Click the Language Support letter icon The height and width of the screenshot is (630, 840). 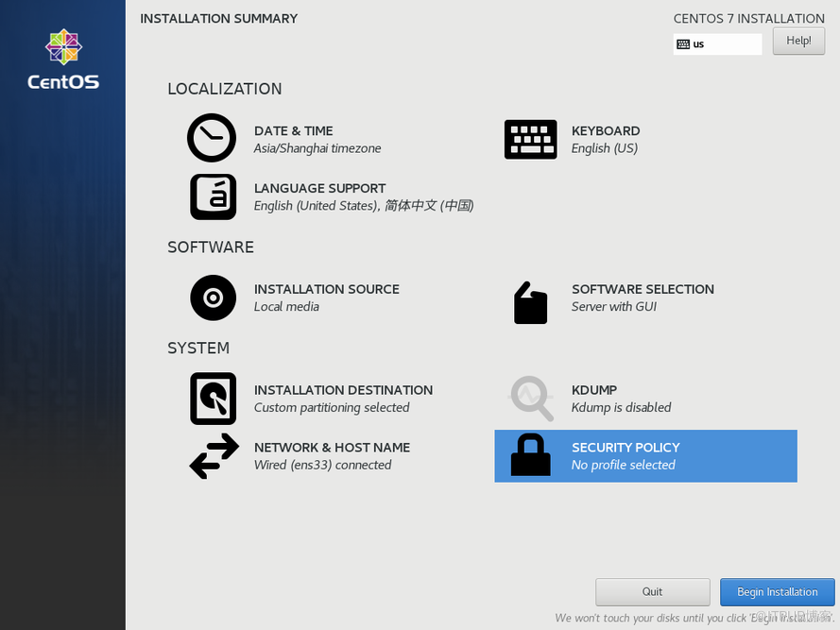[213, 196]
